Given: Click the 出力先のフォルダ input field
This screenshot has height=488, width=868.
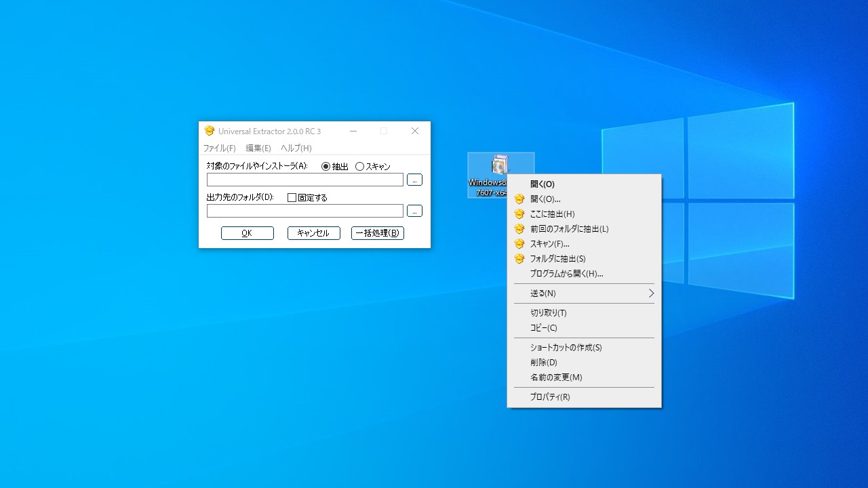Looking at the screenshot, I should click(305, 211).
